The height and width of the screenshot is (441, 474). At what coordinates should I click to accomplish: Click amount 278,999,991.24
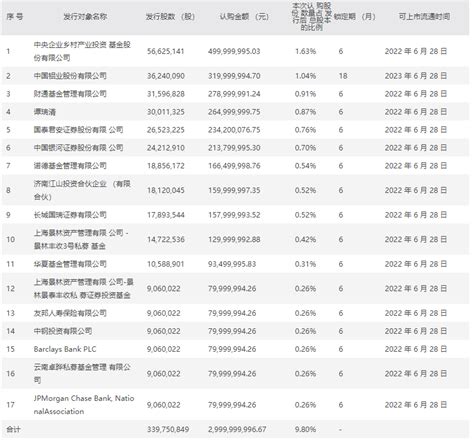(234, 94)
